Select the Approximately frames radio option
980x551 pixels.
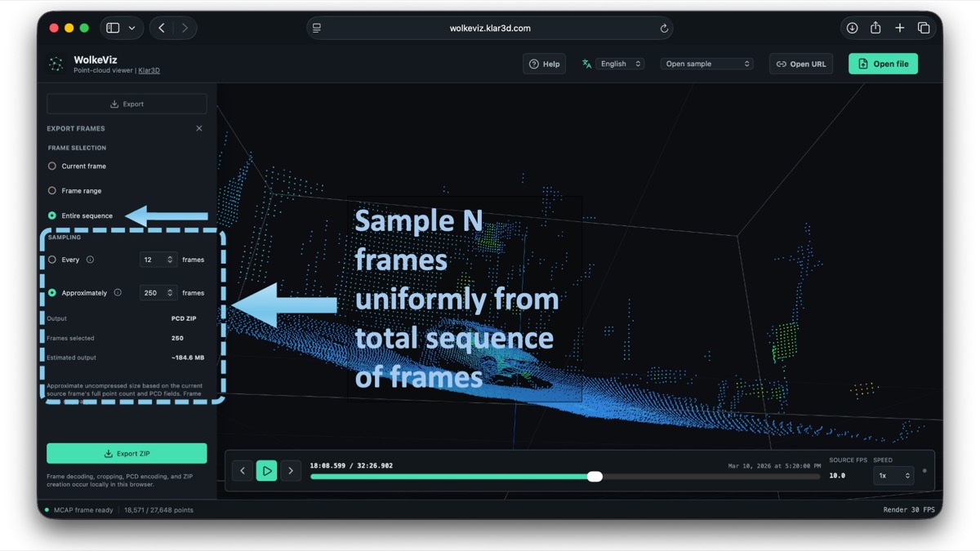click(52, 292)
